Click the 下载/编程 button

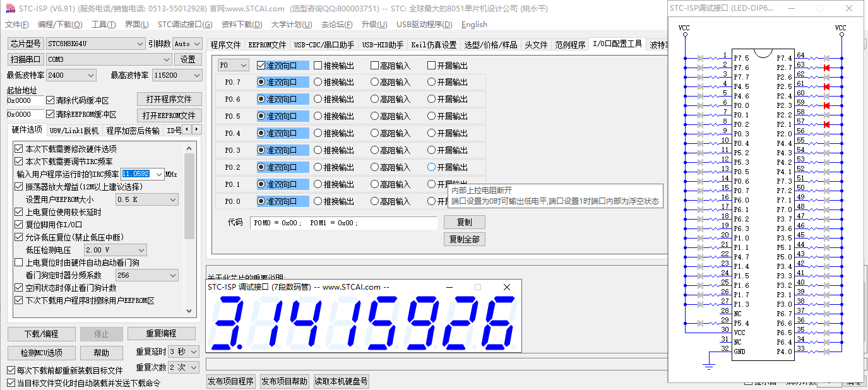coord(42,334)
